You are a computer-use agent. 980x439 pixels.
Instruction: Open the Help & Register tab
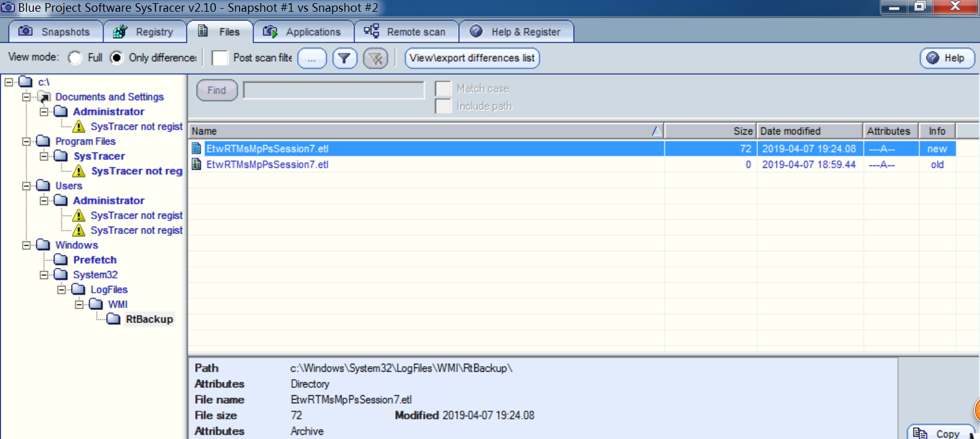pos(516,31)
